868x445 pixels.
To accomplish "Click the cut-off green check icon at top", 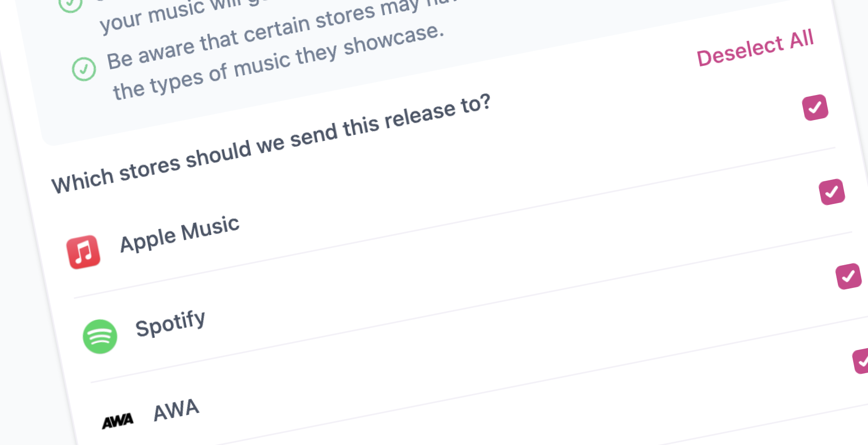I will tap(70, 5).
